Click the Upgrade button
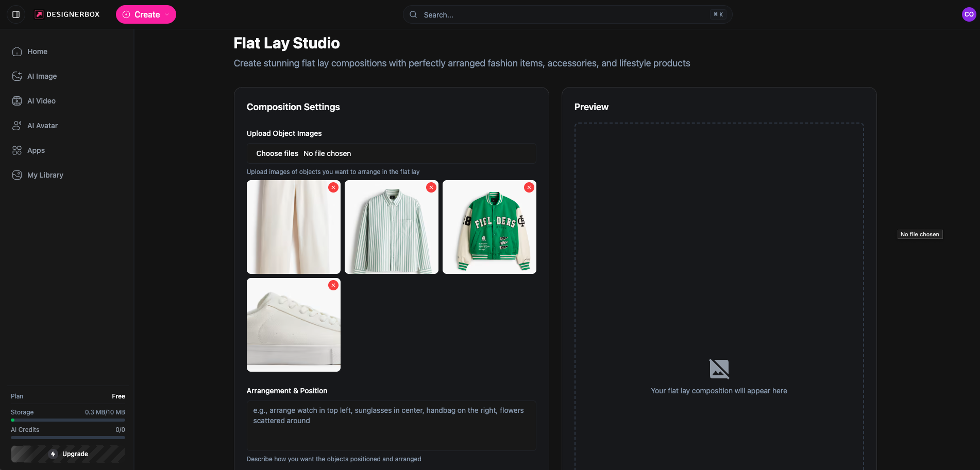This screenshot has width=980, height=470. tap(68, 454)
